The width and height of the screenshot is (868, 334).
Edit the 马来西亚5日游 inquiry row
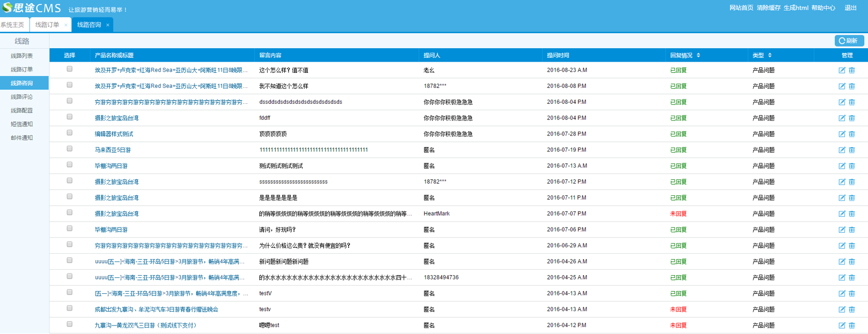pos(842,150)
